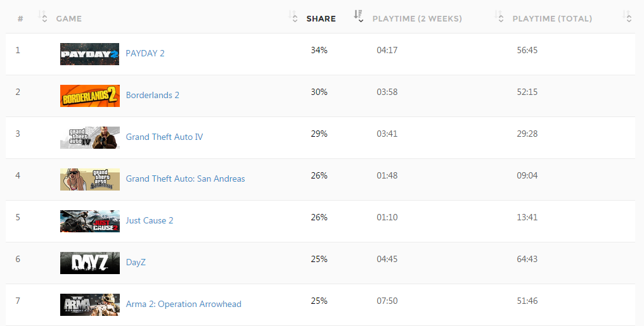Click the DayZ title link
Screen dimensions: 644x326
(136, 262)
